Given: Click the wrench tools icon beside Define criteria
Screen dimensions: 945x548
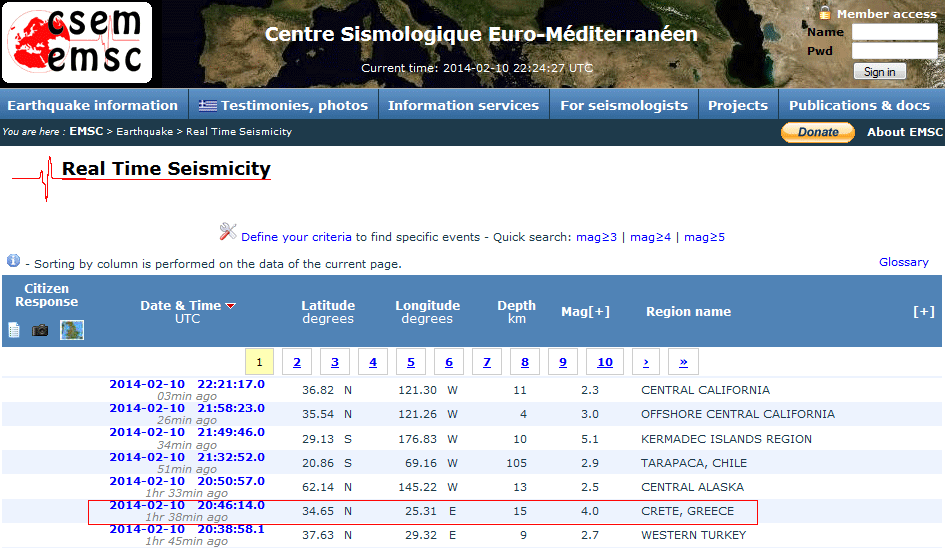Looking at the screenshot, I should pos(228,233).
